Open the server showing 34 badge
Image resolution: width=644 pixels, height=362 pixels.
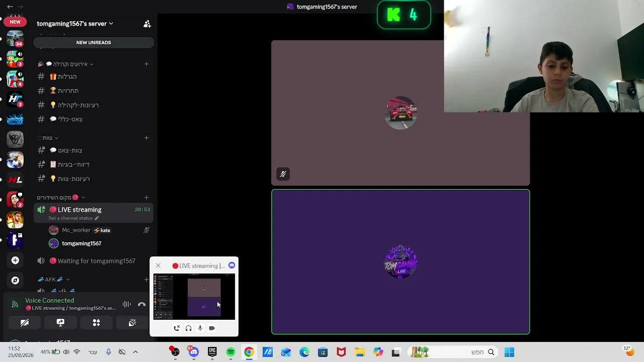[x=15, y=38]
